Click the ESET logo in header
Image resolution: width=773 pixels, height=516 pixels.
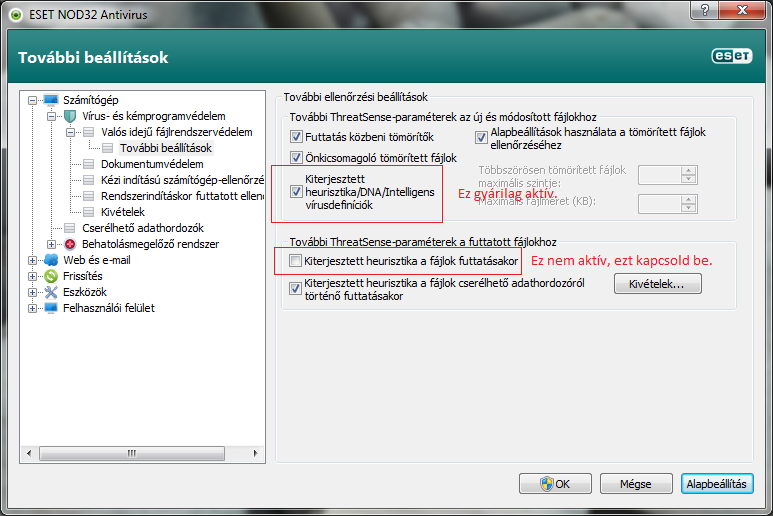tap(732, 56)
